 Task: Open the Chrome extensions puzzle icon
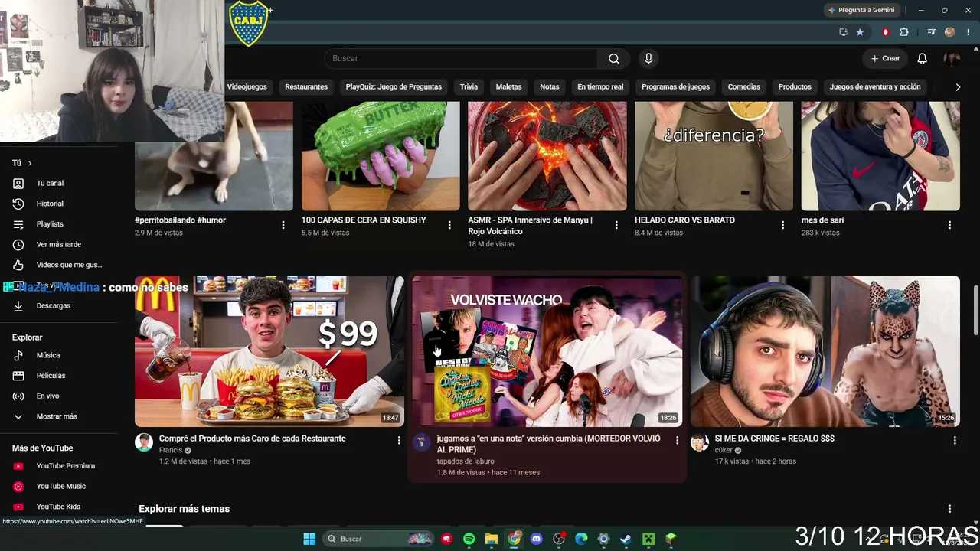tap(904, 32)
